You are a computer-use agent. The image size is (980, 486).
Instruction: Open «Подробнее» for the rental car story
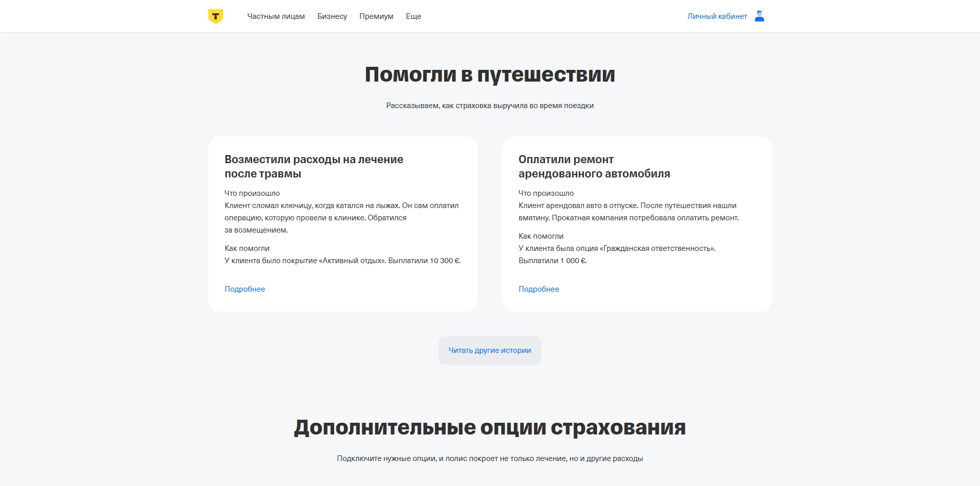pos(538,289)
